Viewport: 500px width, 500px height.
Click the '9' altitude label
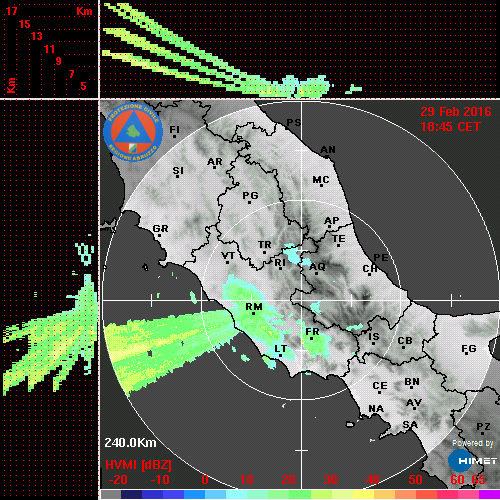pyautogui.click(x=59, y=61)
